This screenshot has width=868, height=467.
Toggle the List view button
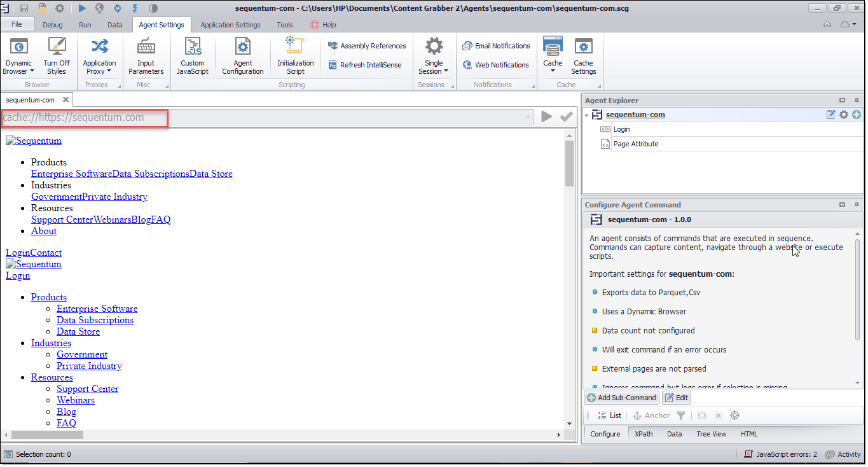pos(609,415)
